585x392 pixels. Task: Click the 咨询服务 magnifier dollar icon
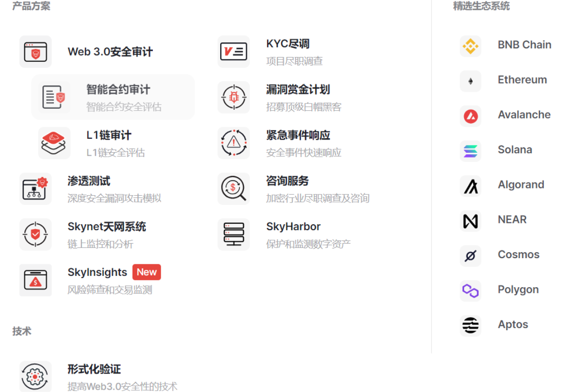[234, 189]
